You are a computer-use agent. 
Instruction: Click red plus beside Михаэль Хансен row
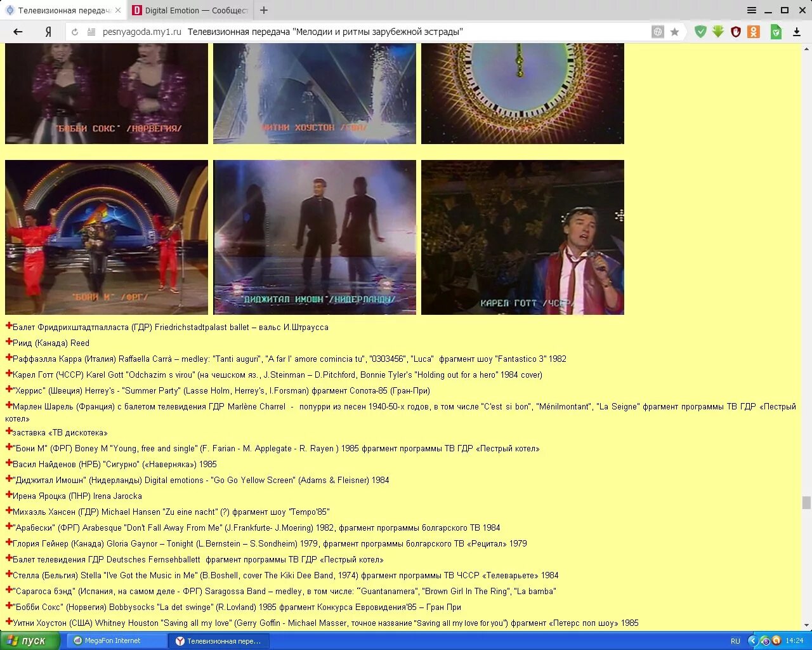coord(9,511)
